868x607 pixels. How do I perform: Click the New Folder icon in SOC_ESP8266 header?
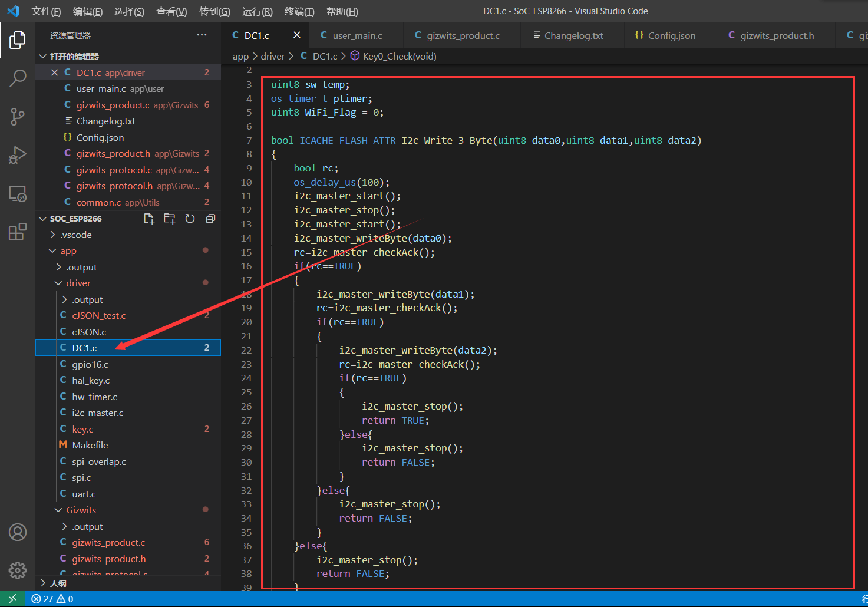click(x=170, y=219)
